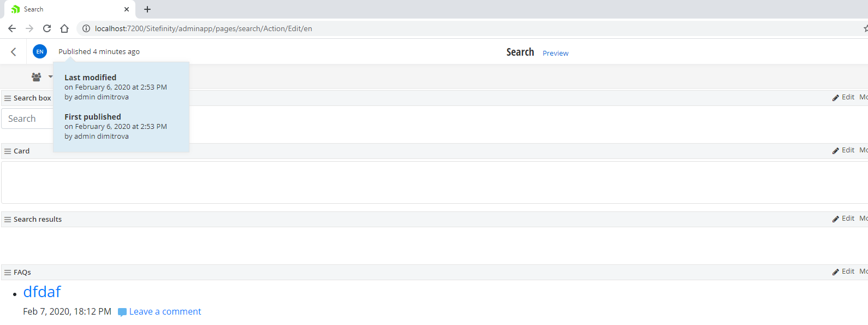Viewport: 868px width, 325px height.
Task: Edit the Search results widget
Action: click(843, 218)
